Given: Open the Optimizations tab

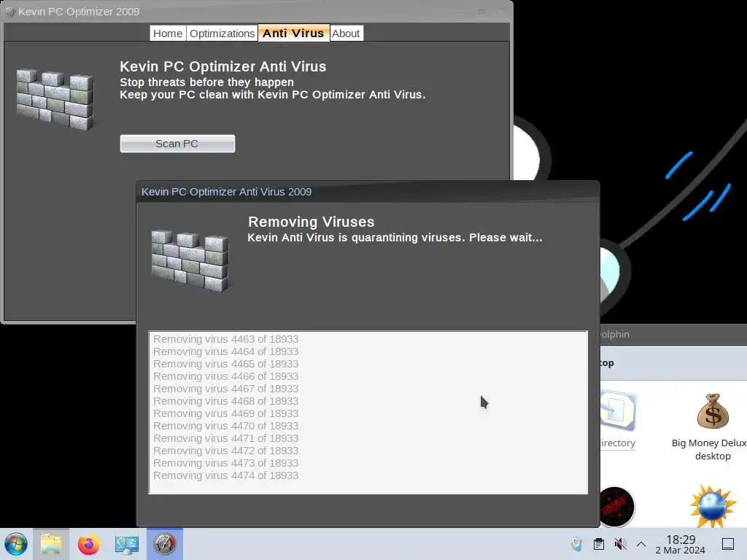Looking at the screenshot, I should (222, 34).
